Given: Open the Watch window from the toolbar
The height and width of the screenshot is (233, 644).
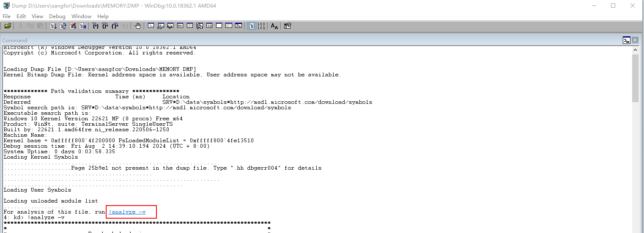Looking at the screenshot, I should (160, 26).
